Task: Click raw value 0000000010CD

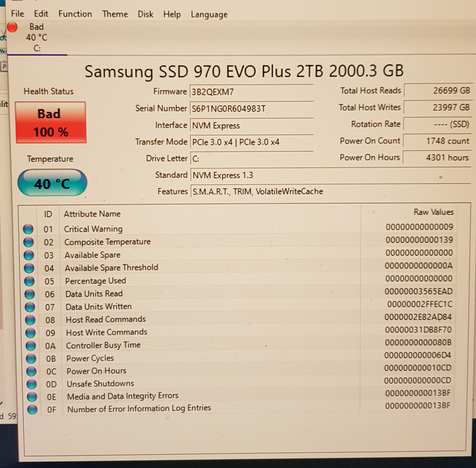Action: tap(418, 368)
